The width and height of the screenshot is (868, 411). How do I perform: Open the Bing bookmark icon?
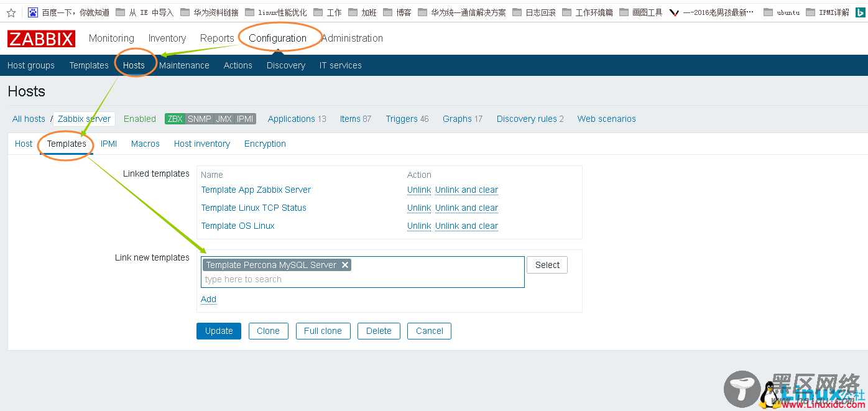coord(861,12)
